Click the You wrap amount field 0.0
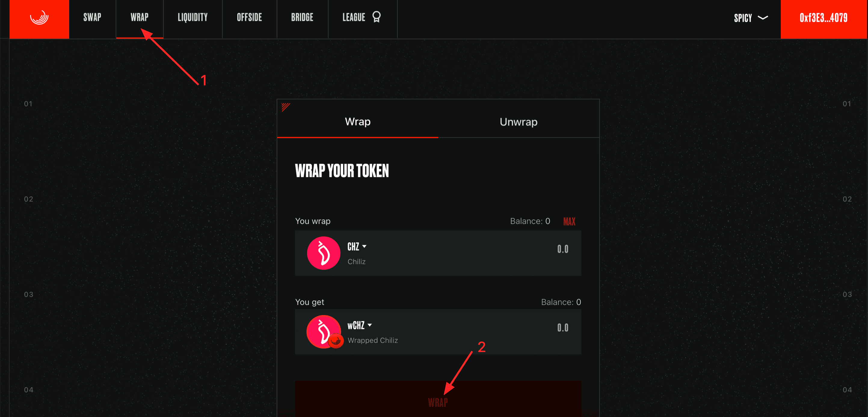Screen dimensions: 868x417 [x=562, y=249]
